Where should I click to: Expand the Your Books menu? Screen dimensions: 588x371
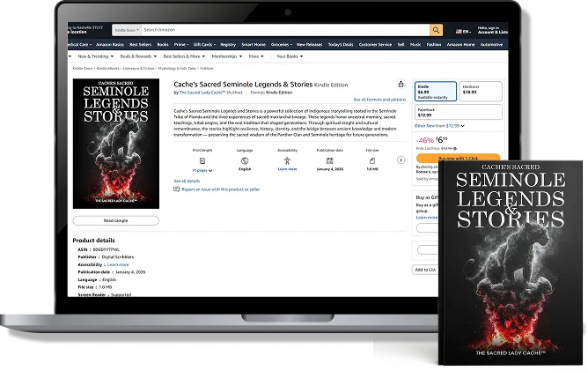[x=290, y=56]
